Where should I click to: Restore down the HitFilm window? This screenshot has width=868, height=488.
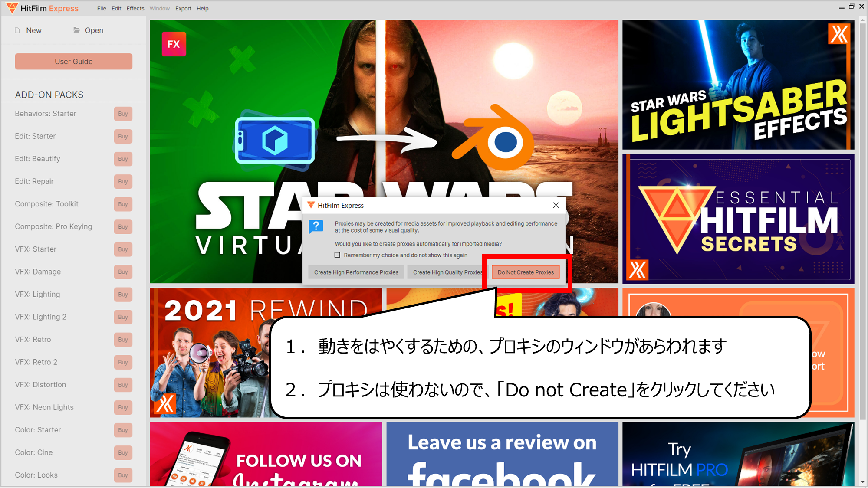coord(852,7)
